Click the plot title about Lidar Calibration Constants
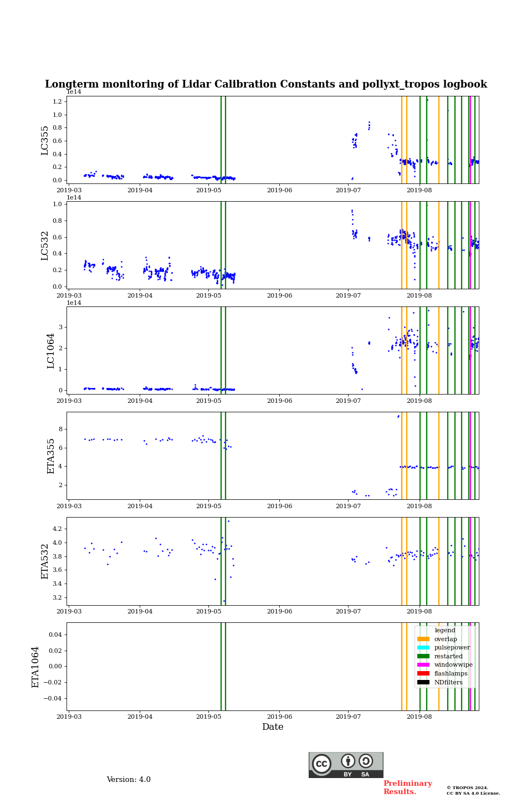This screenshot has height=798, width=532. click(266, 84)
